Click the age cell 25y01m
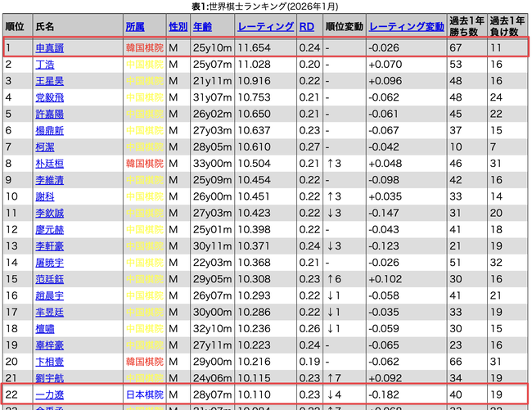Screen dimensions: 532x410 coord(213,230)
